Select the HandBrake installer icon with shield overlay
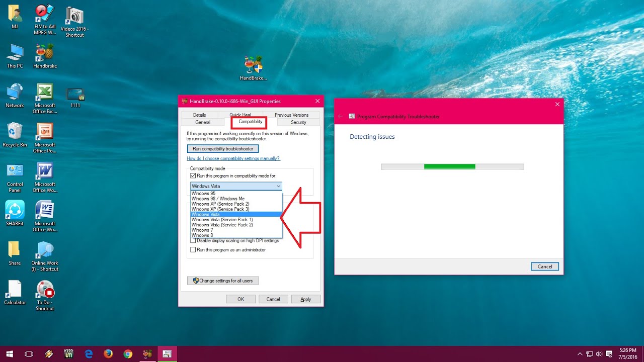 (x=253, y=68)
